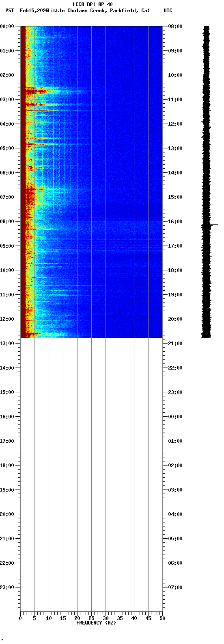
Task: Click the UTC time label '00:00' on right axis
Action: click(175, 417)
